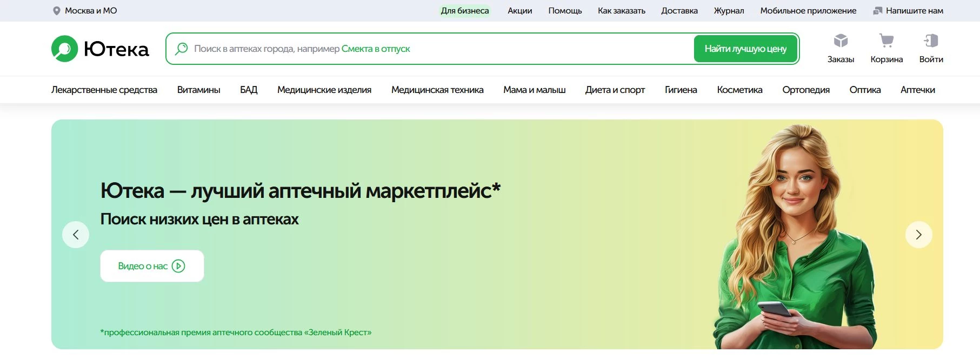Click Корзина label text
Screen dimensions: 980x359
click(886, 59)
